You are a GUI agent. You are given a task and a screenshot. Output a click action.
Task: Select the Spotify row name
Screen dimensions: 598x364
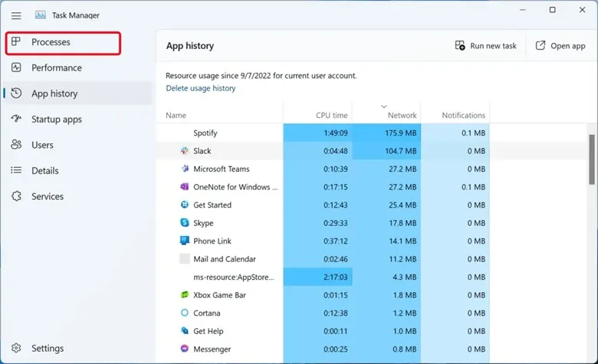pyautogui.click(x=205, y=133)
